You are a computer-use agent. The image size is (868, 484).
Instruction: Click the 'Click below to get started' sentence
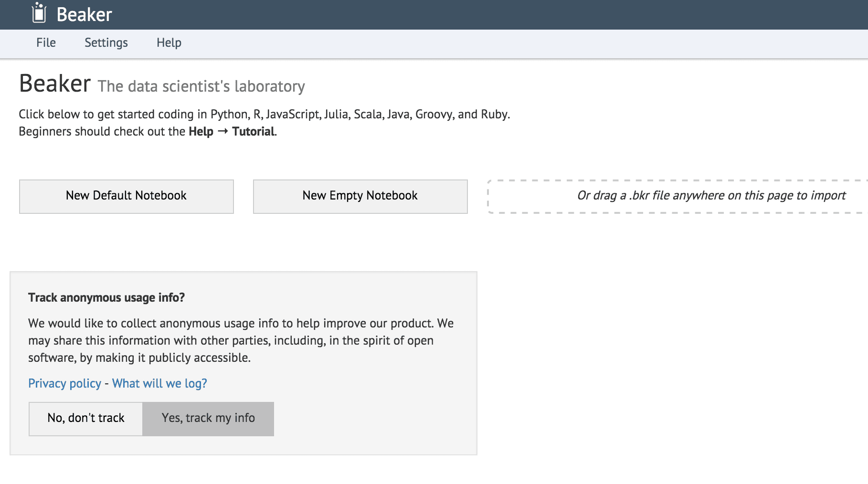tap(265, 115)
